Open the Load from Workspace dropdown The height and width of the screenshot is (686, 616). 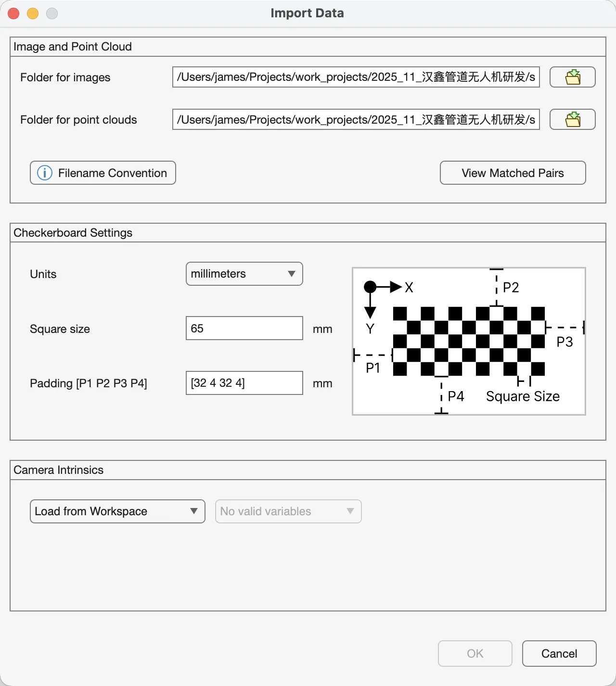[117, 511]
